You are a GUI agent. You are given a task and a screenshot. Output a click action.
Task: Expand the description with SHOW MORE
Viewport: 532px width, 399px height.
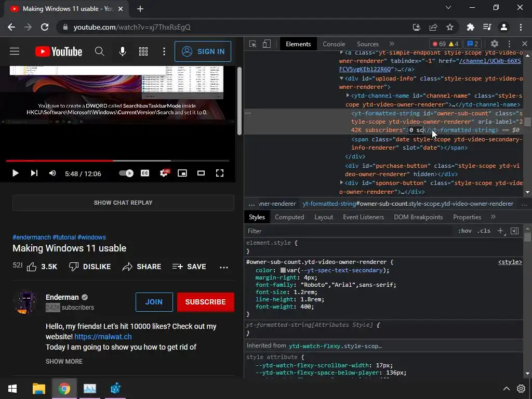tap(64, 362)
